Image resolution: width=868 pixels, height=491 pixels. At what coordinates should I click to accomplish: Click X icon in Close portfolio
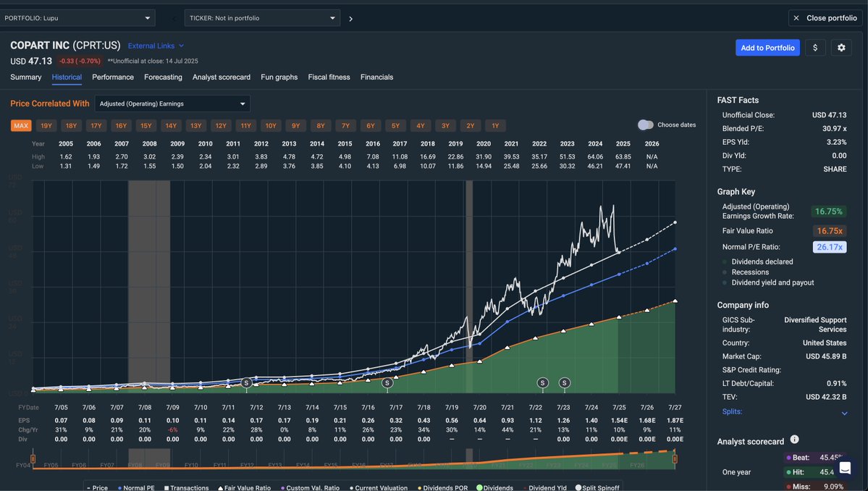[x=796, y=18]
